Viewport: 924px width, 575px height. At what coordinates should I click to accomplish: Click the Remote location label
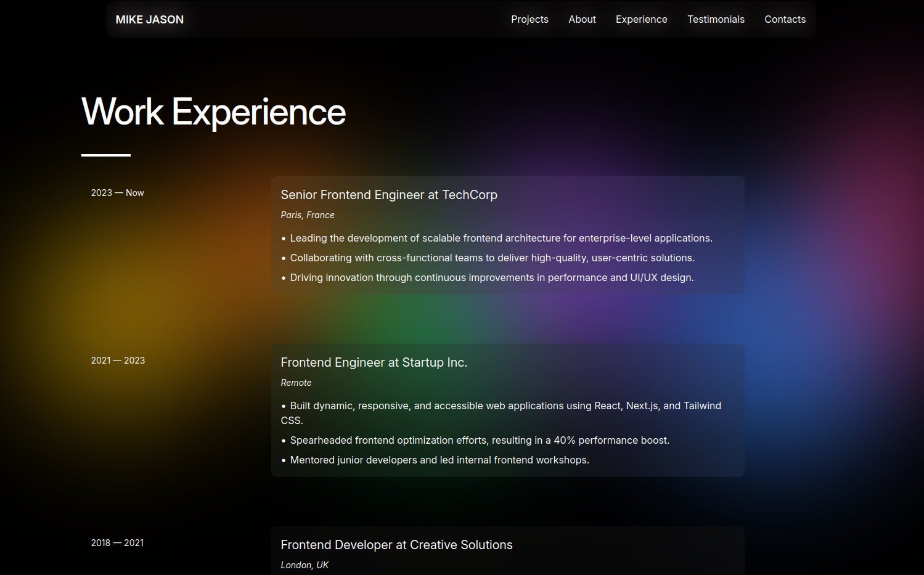[296, 383]
